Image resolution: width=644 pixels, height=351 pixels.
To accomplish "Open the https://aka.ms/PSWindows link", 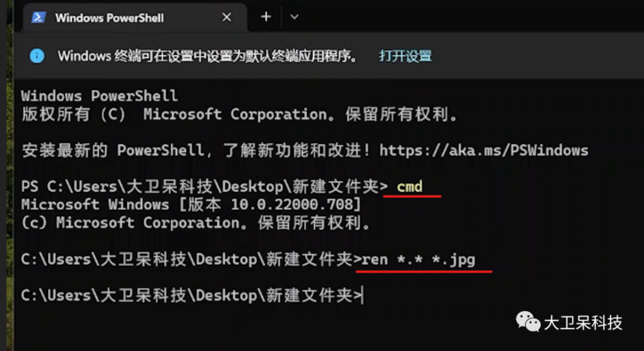I will click(x=484, y=150).
